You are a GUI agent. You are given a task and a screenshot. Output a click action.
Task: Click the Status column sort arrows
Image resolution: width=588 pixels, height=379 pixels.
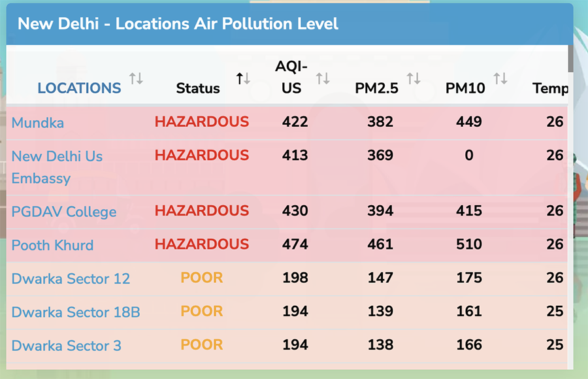click(243, 78)
